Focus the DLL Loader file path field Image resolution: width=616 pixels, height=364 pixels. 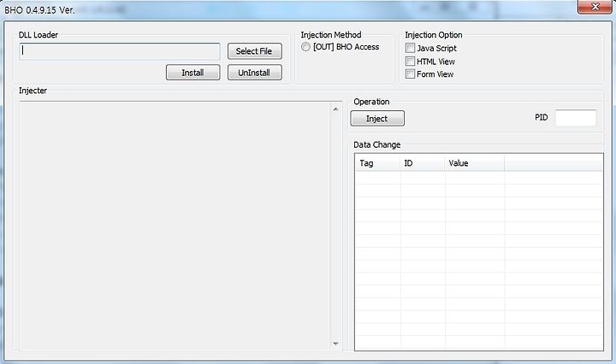click(120, 51)
